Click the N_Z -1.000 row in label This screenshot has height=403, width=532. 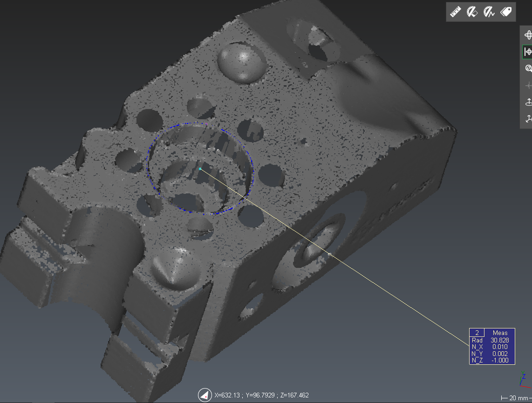[492, 361]
